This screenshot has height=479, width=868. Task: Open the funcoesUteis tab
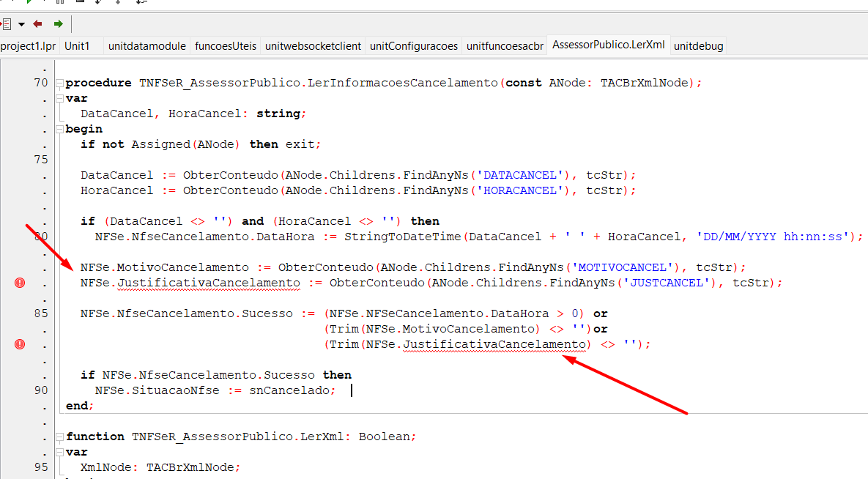pos(226,46)
